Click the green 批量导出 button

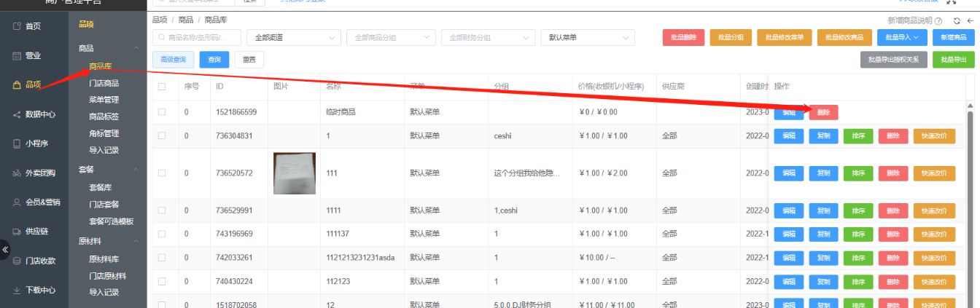(x=954, y=60)
